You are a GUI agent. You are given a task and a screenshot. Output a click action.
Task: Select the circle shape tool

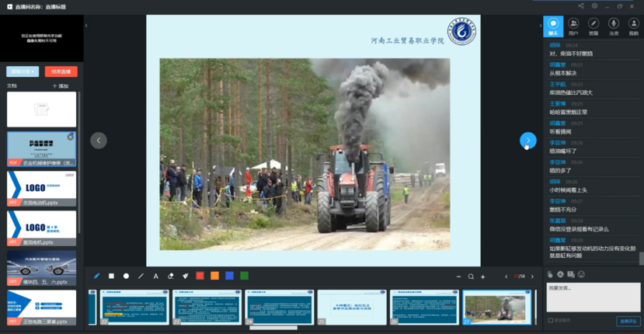[126, 276]
